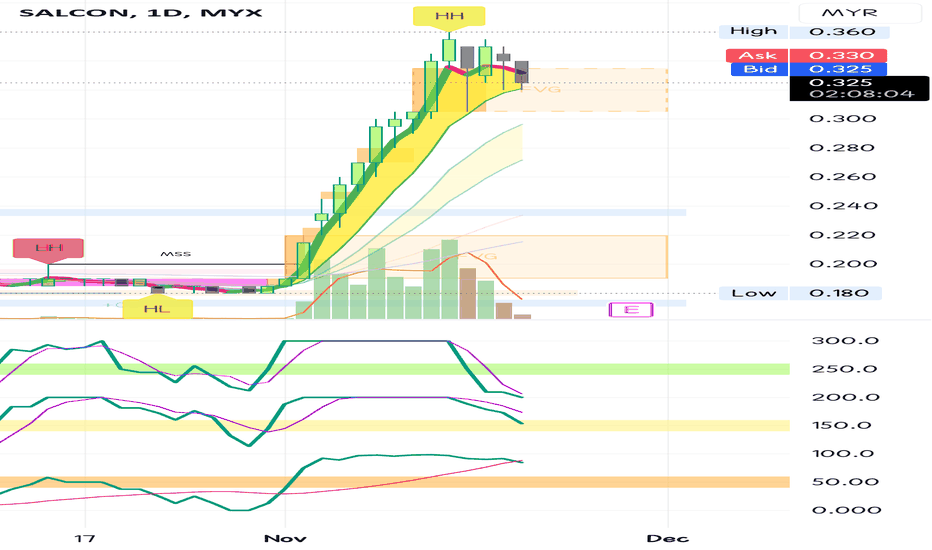This screenshot has width=932, height=550.
Task: Click the 100.0 indicator scale label
Action: pos(845,454)
